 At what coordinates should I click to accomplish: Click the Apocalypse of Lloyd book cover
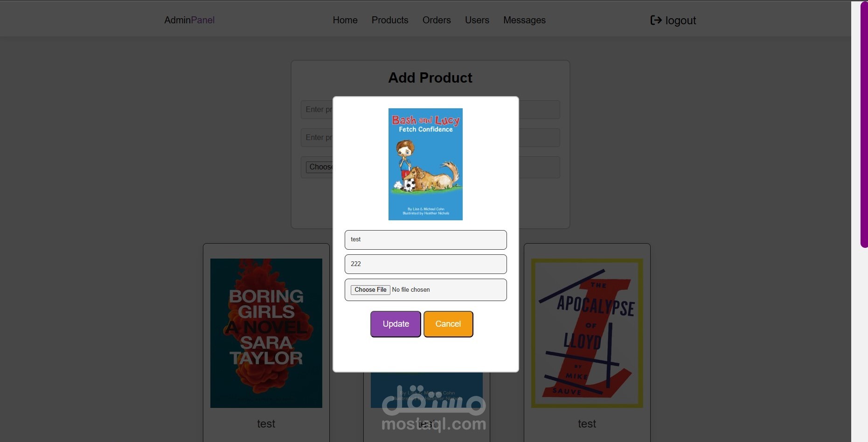tap(587, 333)
